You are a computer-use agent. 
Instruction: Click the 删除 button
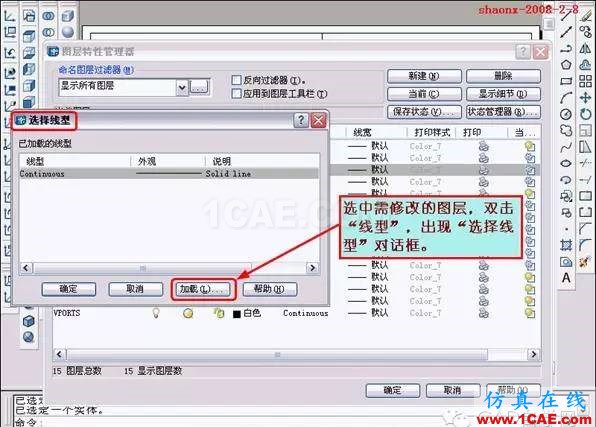click(503, 76)
